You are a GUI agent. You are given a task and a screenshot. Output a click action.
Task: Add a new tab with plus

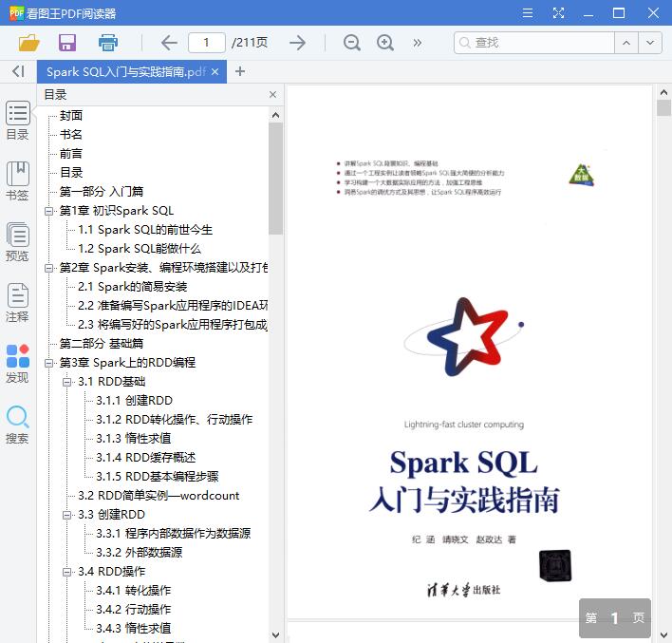(240, 71)
